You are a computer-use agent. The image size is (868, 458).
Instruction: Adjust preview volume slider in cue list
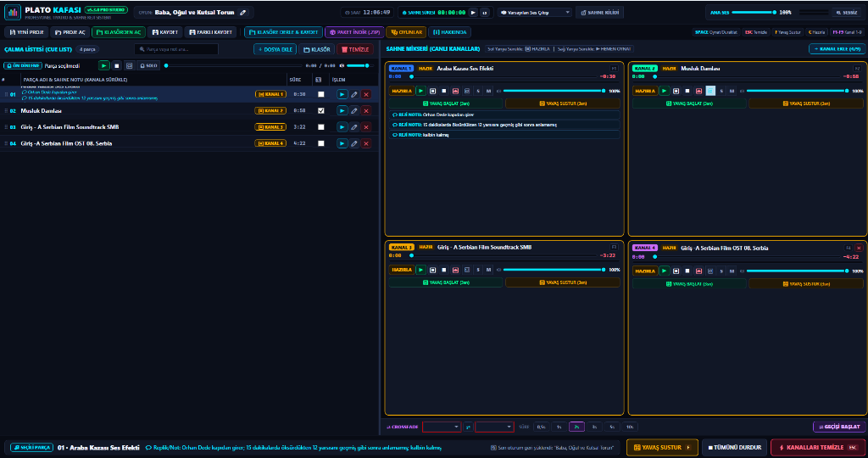[359, 65]
